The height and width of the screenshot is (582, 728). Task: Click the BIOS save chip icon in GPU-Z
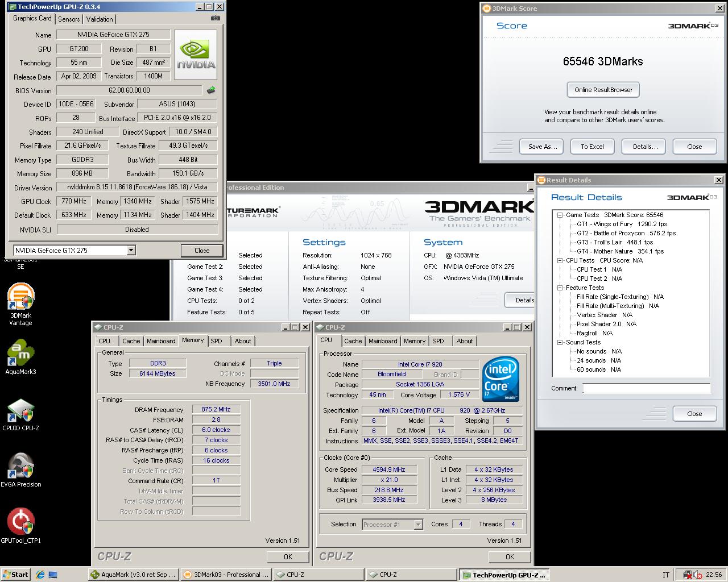pyautogui.click(x=211, y=90)
